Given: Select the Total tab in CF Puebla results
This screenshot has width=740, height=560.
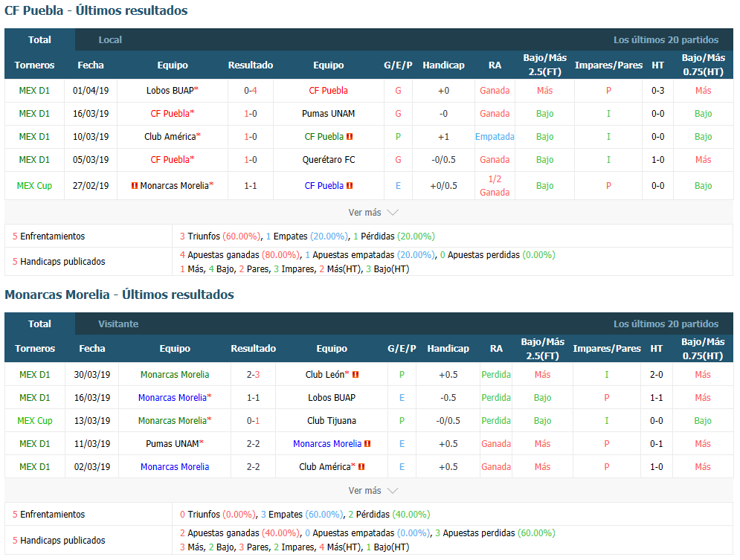Looking at the screenshot, I should (39, 39).
